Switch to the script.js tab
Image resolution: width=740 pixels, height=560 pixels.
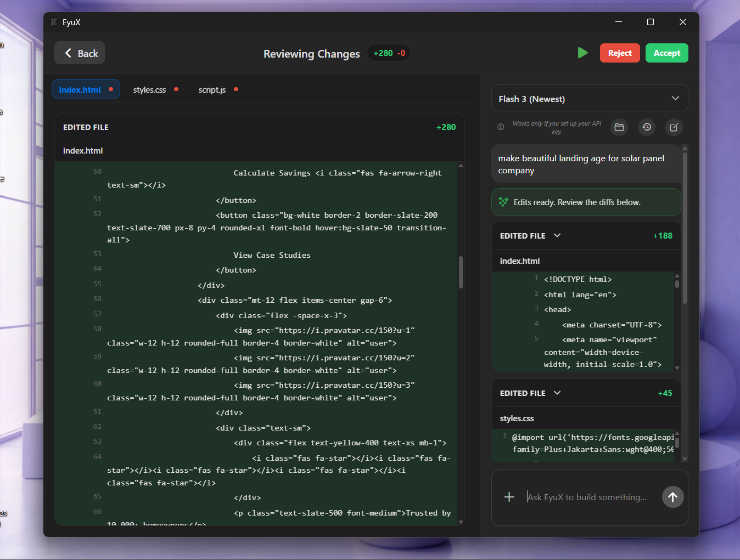[x=212, y=90]
